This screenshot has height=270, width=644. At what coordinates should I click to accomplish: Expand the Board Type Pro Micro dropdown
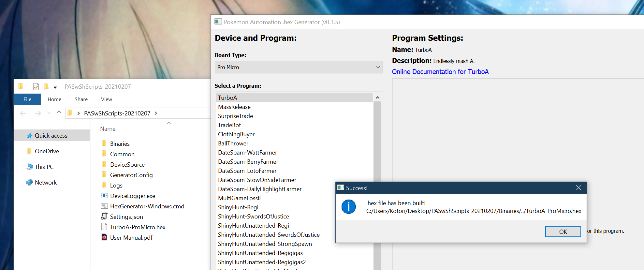(x=299, y=67)
